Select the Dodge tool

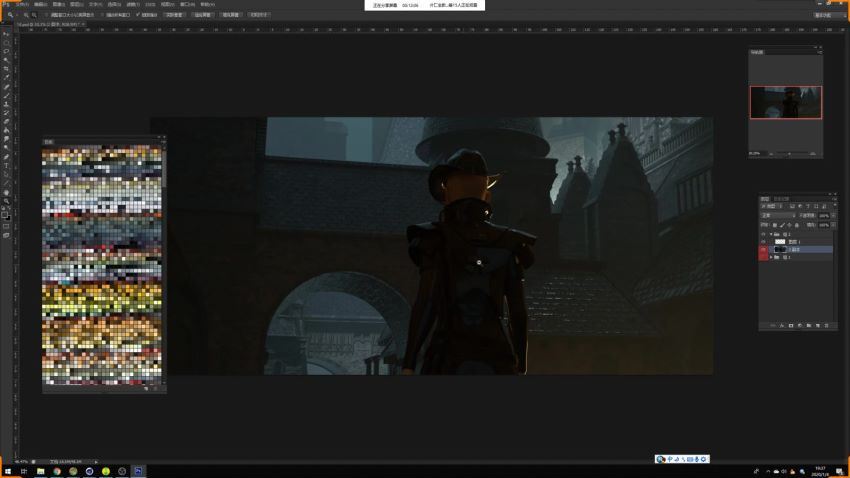7,147
